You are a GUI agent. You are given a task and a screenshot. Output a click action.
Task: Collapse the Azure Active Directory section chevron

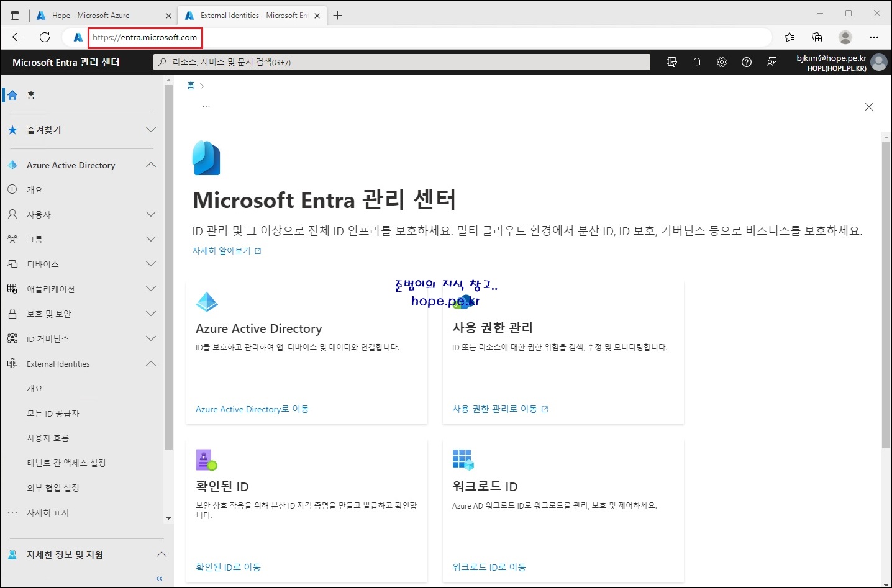coord(151,165)
